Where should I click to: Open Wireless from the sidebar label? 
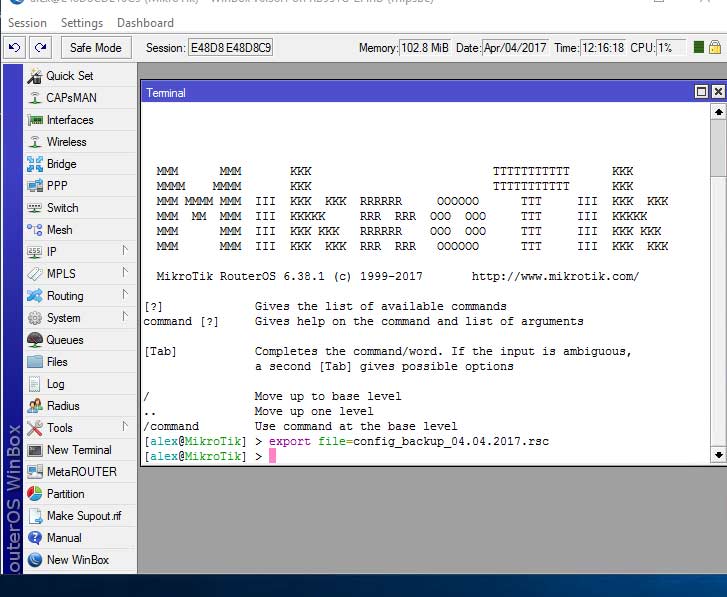[66, 142]
